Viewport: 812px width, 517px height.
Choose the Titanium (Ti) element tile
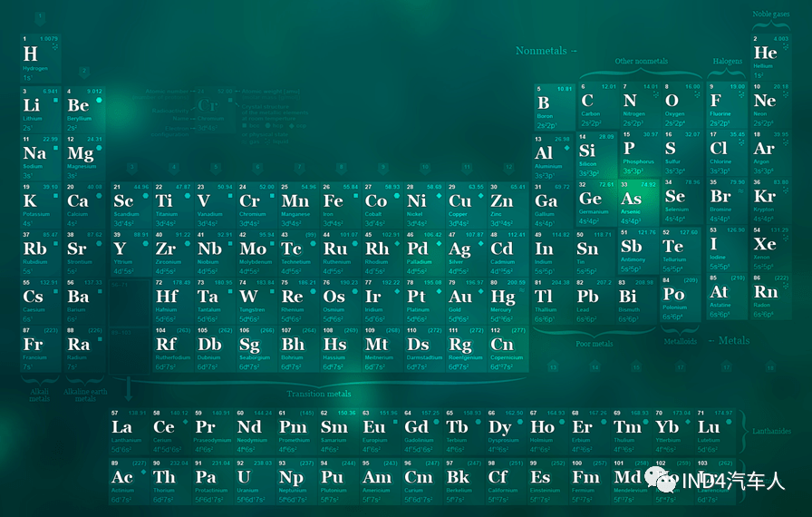tap(172, 205)
